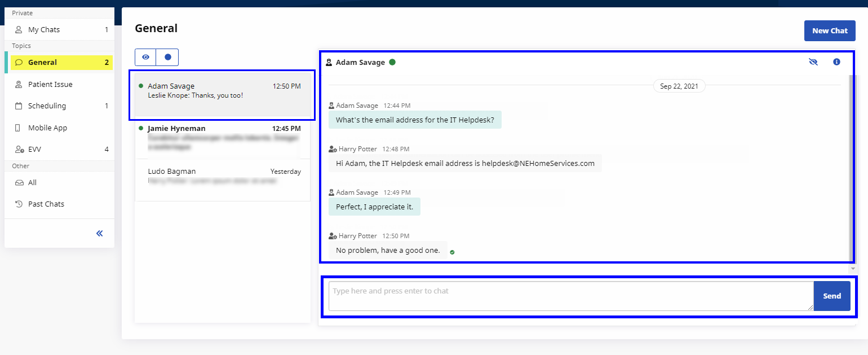
Task: Open Jamie Hyneman conversation
Action: (223, 137)
